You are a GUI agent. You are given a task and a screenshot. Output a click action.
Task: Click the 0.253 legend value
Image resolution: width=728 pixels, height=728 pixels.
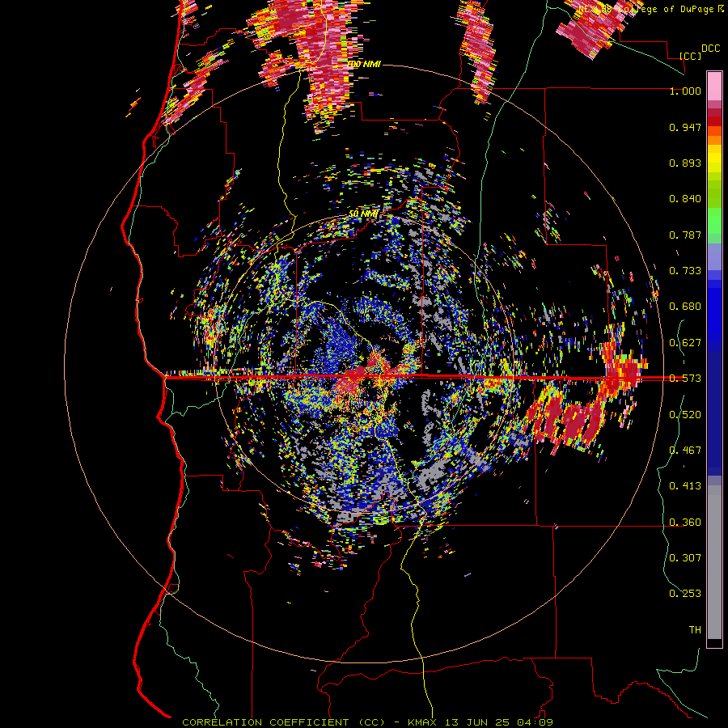pyautogui.click(x=685, y=594)
